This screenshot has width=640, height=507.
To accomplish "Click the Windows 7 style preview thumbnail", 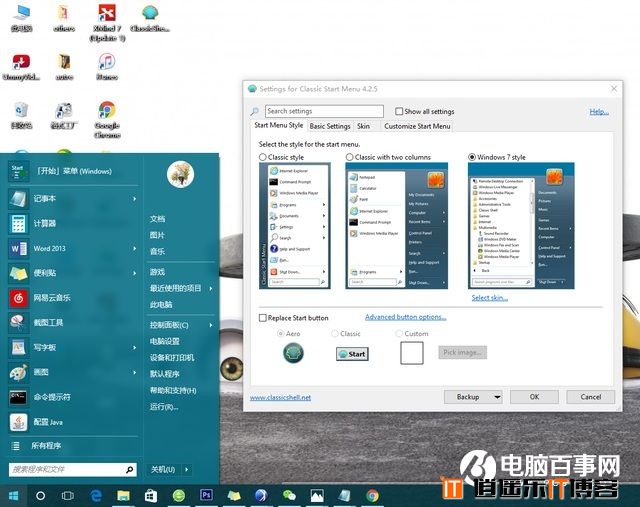I will 521,226.
